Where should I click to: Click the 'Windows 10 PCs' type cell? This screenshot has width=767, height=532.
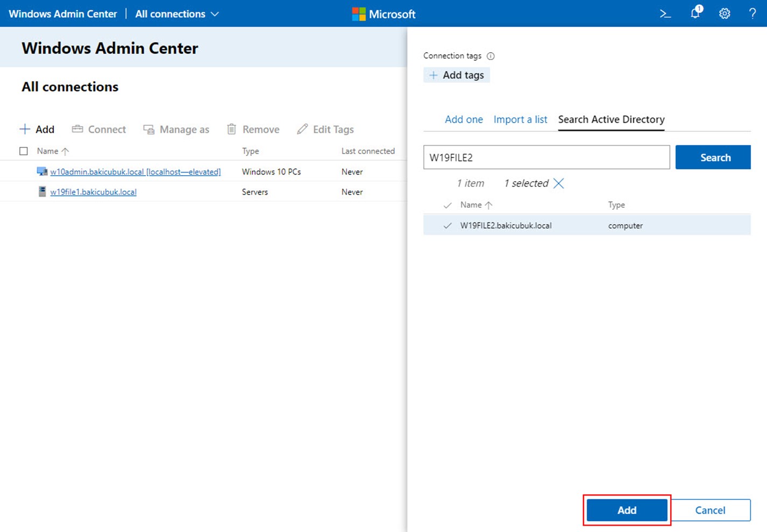coord(272,172)
